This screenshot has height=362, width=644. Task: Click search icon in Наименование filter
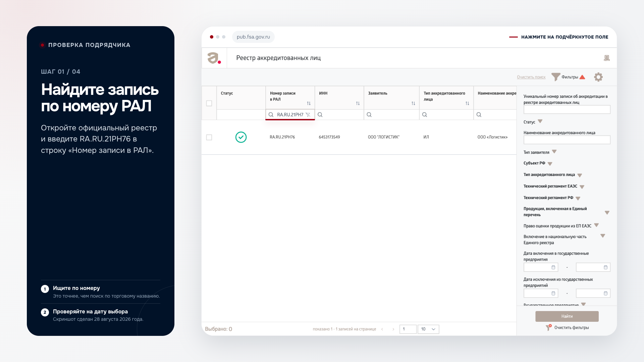coord(479,115)
